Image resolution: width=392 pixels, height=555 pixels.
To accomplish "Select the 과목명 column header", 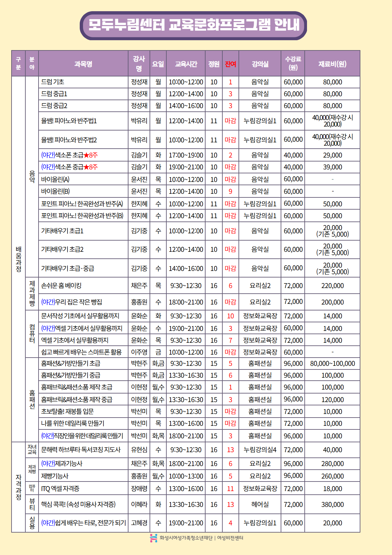I will pos(83,64).
